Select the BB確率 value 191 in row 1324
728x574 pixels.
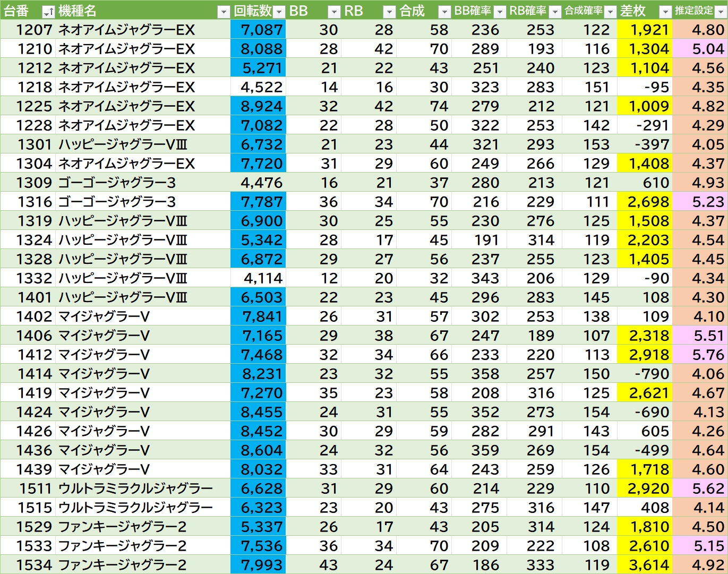479,240
